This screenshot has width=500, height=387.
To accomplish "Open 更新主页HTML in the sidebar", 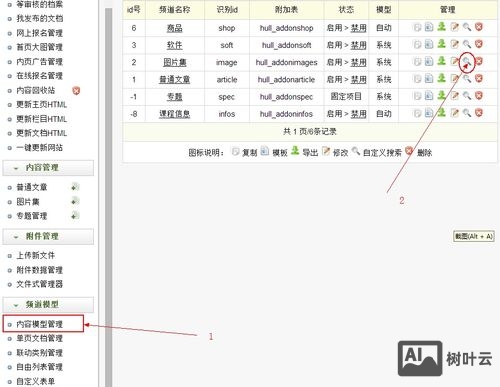I will pyautogui.click(x=42, y=105).
